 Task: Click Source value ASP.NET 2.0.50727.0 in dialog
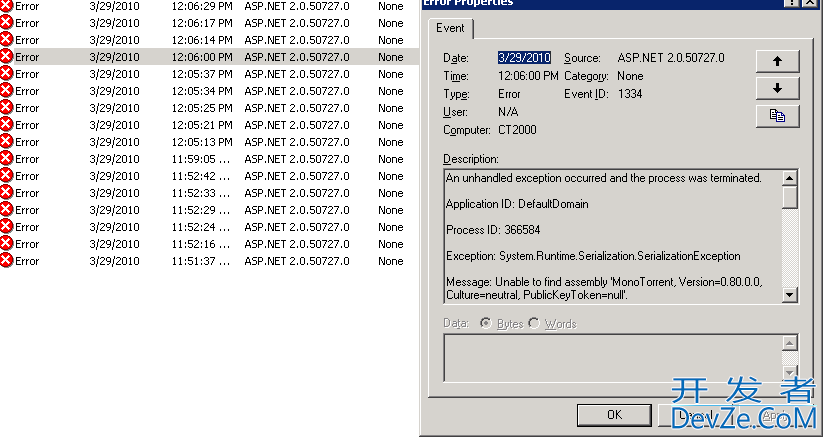pos(671,58)
